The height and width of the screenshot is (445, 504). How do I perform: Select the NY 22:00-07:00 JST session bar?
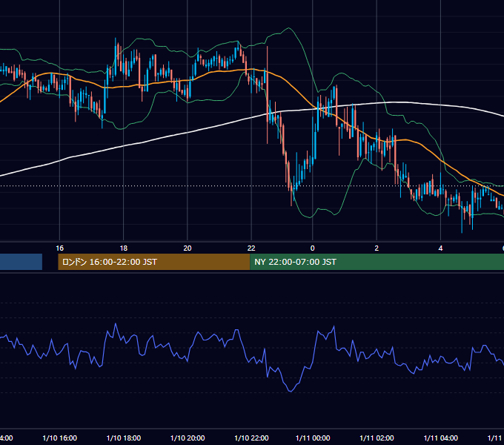(377, 262)
